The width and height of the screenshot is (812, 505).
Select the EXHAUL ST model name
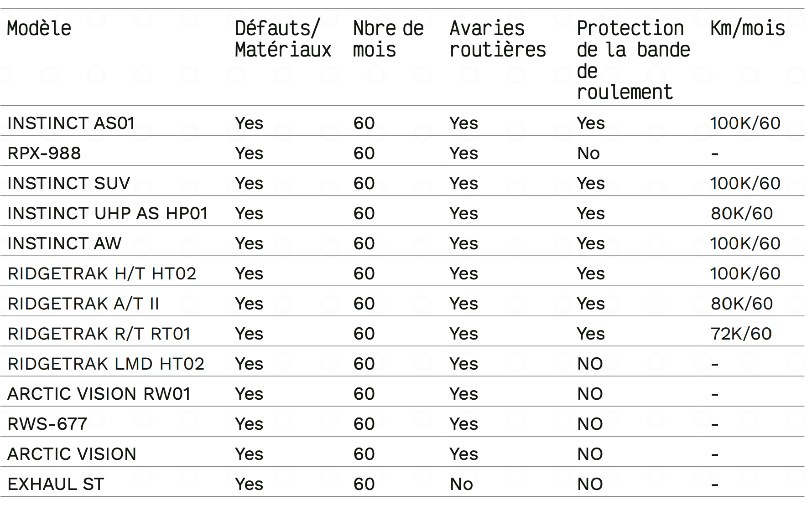56,484
